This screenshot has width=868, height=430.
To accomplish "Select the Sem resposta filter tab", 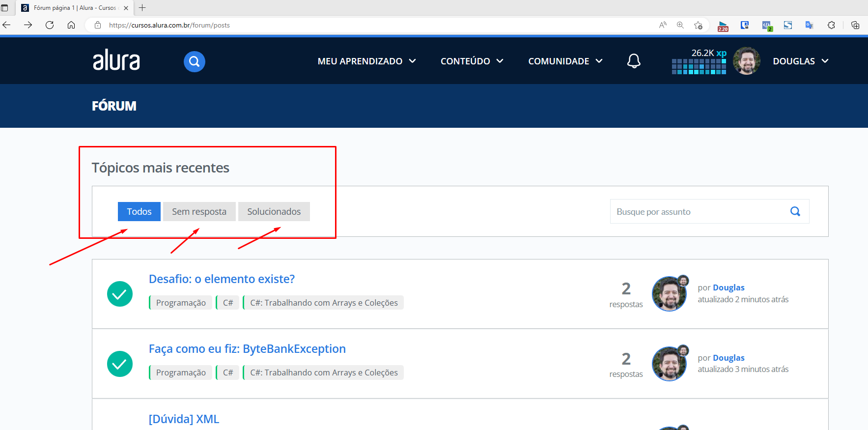I will click(199, 211).
